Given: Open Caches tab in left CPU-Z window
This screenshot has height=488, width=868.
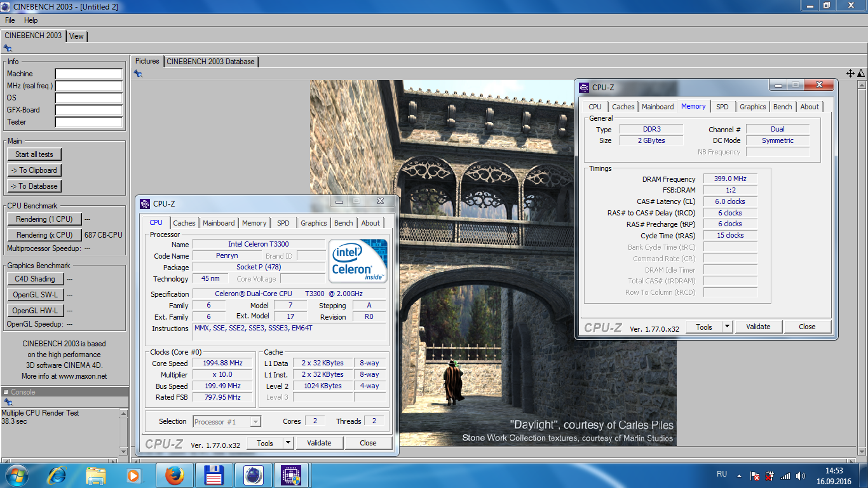Looking at the screenshot, I should [184, 223].
